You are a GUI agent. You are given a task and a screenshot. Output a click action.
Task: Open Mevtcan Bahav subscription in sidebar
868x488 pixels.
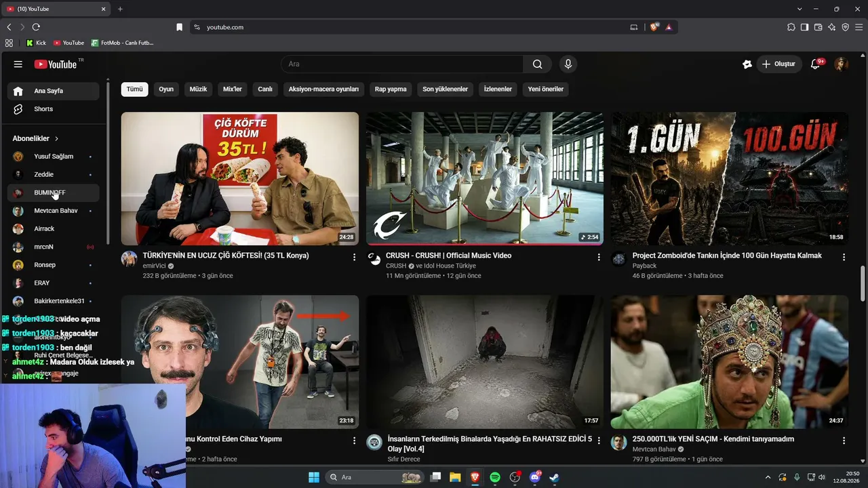pyautogui.click(x=53, y=211)
